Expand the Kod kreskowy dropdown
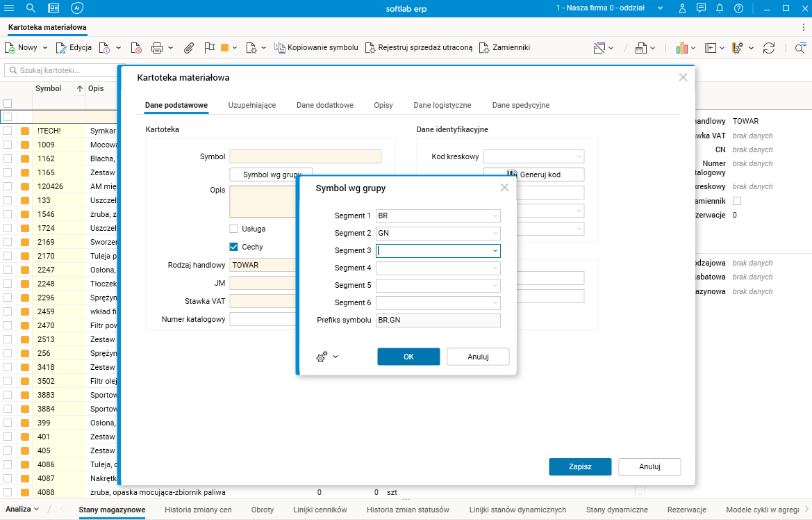The width and height of the screenshot is (812, 520). [x=578, y=157]
